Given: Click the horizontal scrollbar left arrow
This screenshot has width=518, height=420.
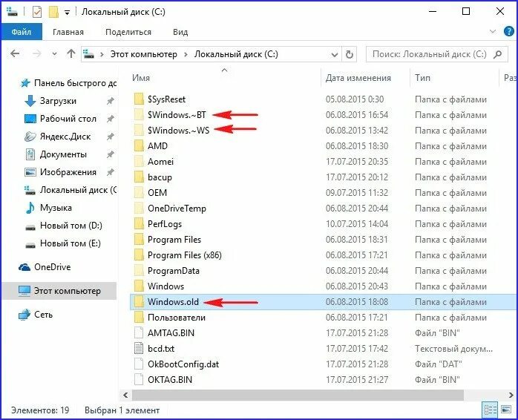Looking at the screenshot, I should (125, 395).
